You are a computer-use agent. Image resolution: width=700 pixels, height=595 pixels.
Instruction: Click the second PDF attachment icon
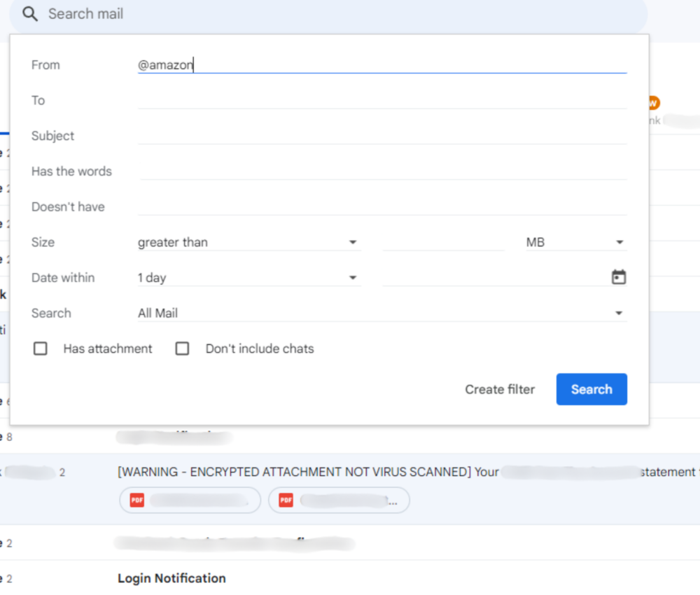(x=285, y=500)
